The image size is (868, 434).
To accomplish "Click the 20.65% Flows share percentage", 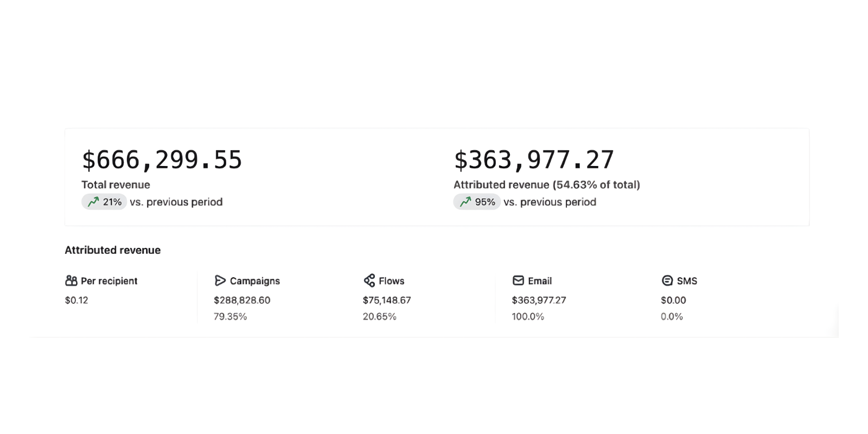I will pyautogui.click(x=380, y=316).
